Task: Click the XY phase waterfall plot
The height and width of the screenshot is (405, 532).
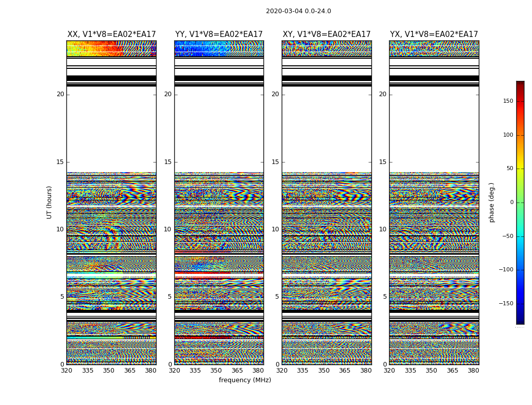Action: coord(326,202)
